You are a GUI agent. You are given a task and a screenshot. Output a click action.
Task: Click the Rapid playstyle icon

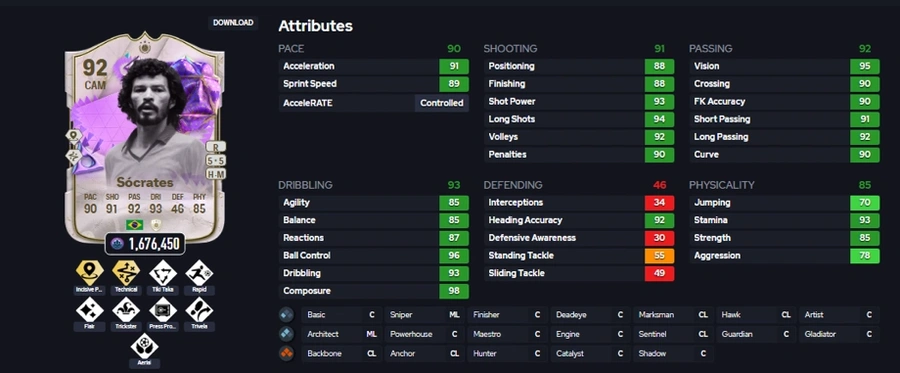(199, 273)
